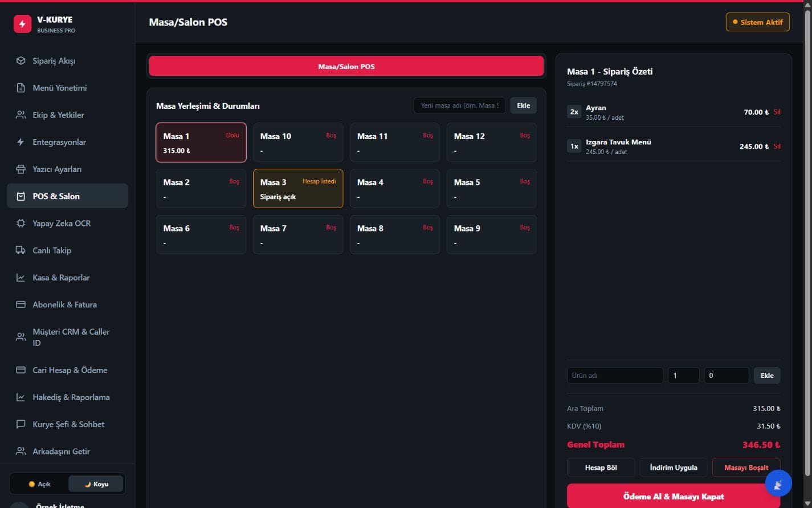Delete the Ayran line with Sil

(x=777, y=112)
